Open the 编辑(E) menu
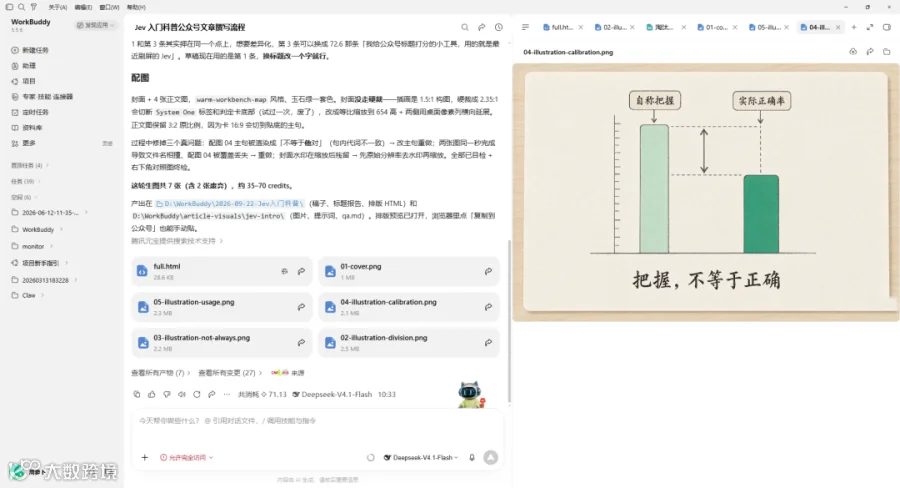This screenshot has width=900, height=488. [83, 7]
